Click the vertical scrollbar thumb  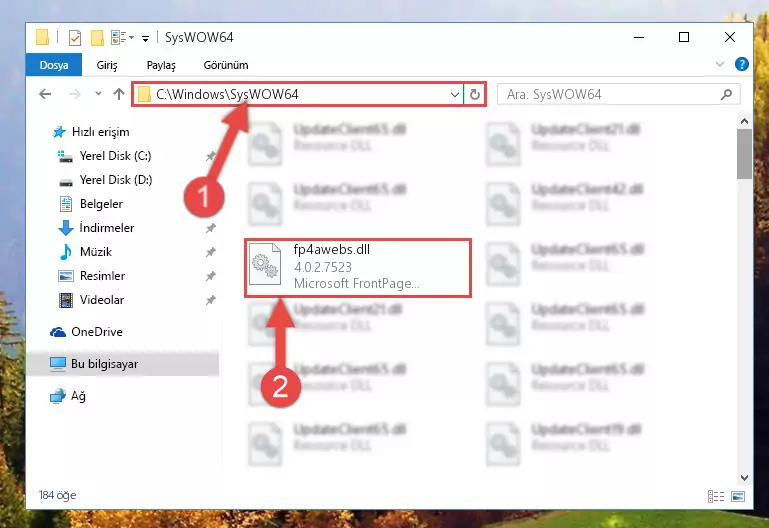744,155
